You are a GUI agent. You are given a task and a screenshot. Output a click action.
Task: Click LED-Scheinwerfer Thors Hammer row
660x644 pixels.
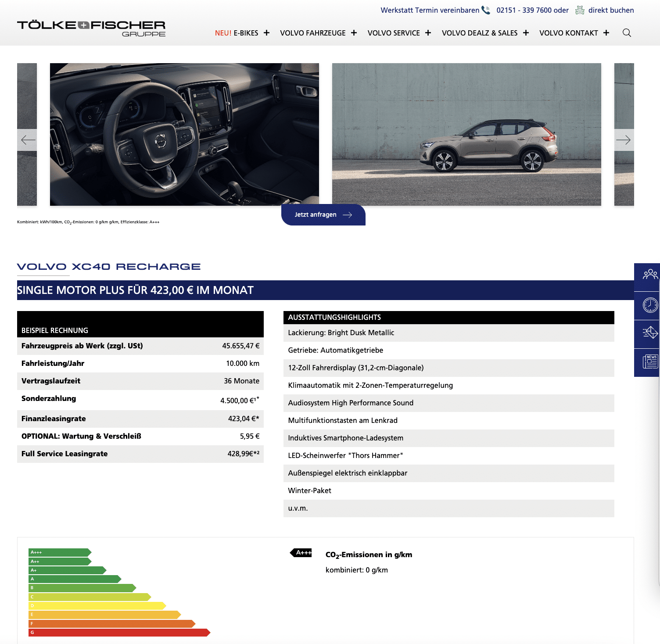[x=449, y=456]
